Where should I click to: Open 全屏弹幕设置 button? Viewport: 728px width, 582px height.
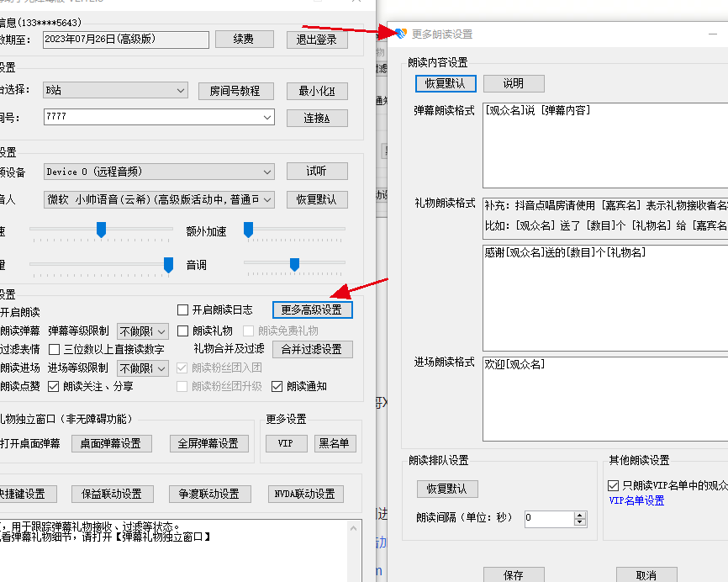[x=209, y=443]
